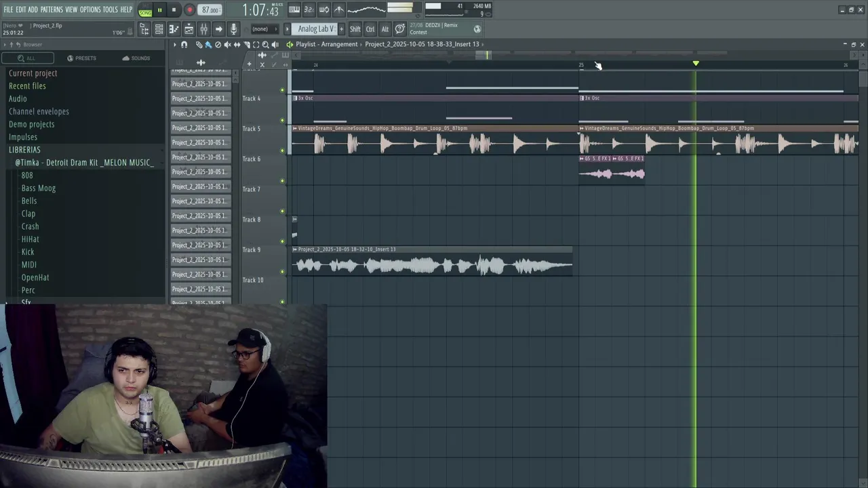Click the Ctrl modifier button

coord(370,29)
